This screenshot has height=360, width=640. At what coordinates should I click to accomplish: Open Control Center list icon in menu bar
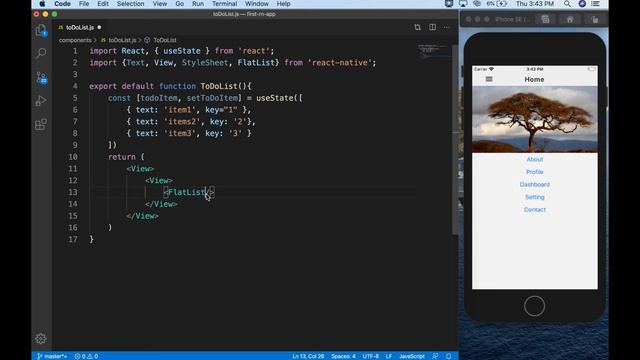click(596, 4)
